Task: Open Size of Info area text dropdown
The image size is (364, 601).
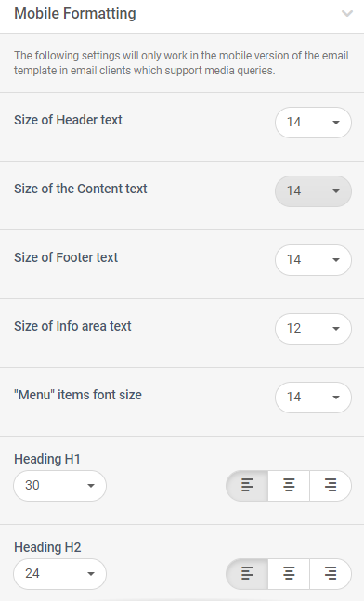Action: [313, 329]
